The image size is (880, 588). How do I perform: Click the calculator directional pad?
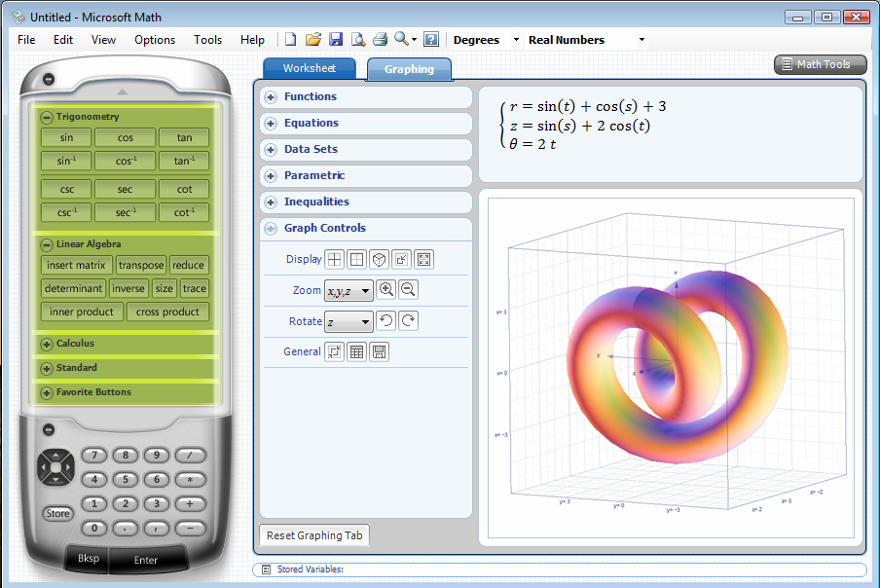click(55, 467)
